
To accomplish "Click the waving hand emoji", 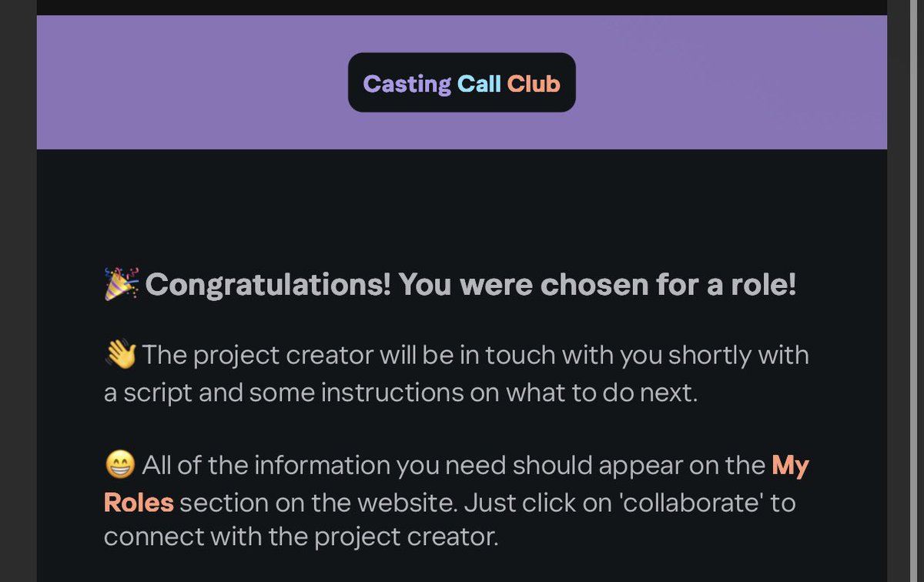I will pyautogui.click(x=120, y=356).
